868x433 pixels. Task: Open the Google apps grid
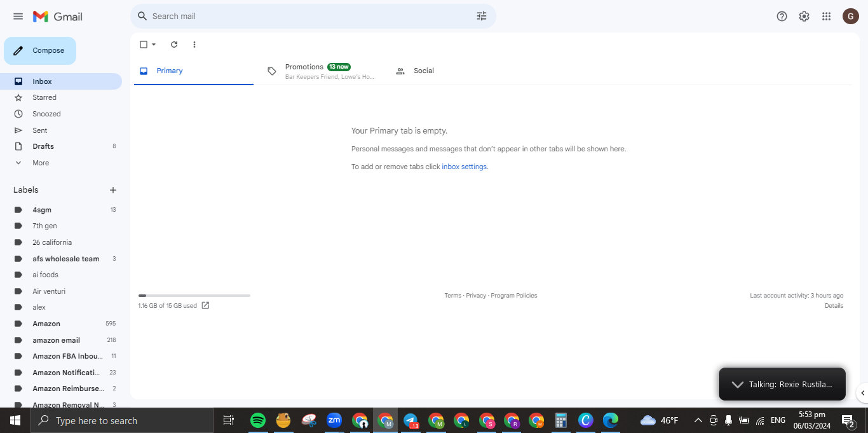pyautogui.click(x=827, y=17)
